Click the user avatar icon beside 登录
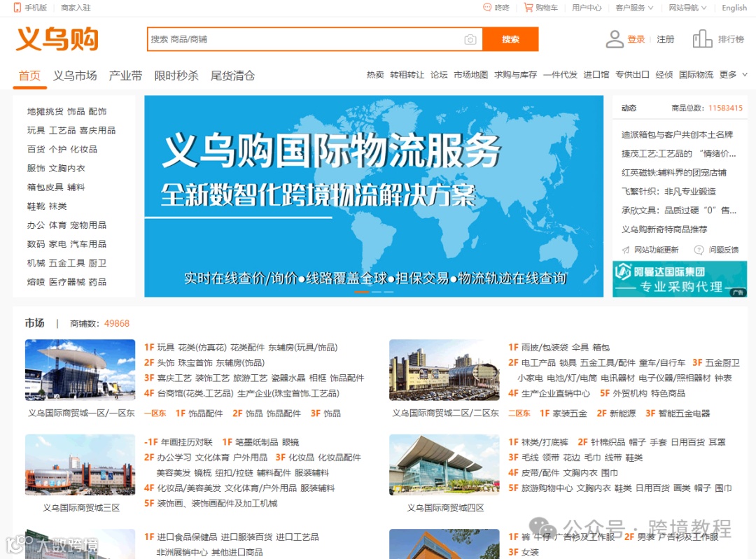756x559 pixels. (615, 39)
